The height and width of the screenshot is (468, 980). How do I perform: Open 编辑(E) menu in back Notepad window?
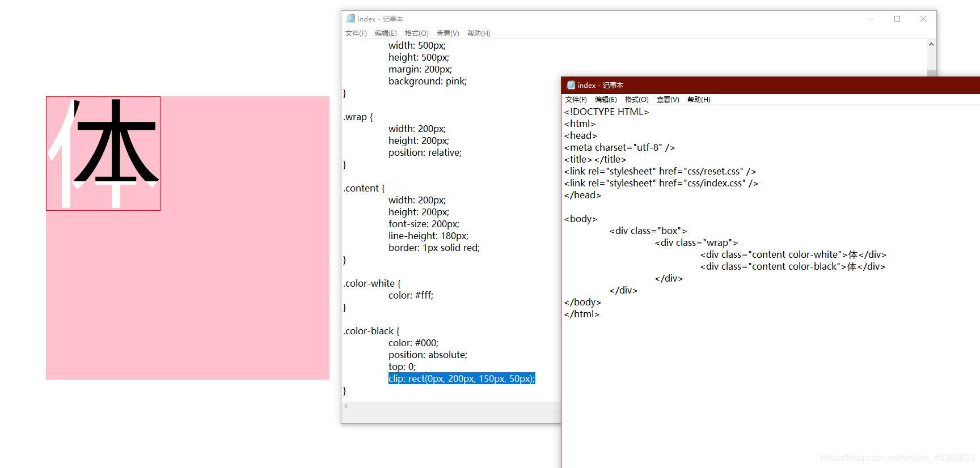386,33
